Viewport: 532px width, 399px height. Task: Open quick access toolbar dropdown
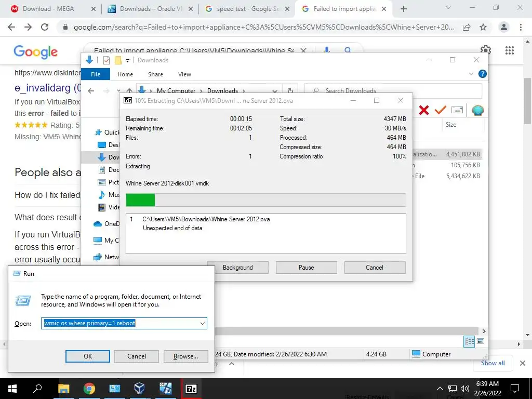pyautogui.click(x=128, y=60)
